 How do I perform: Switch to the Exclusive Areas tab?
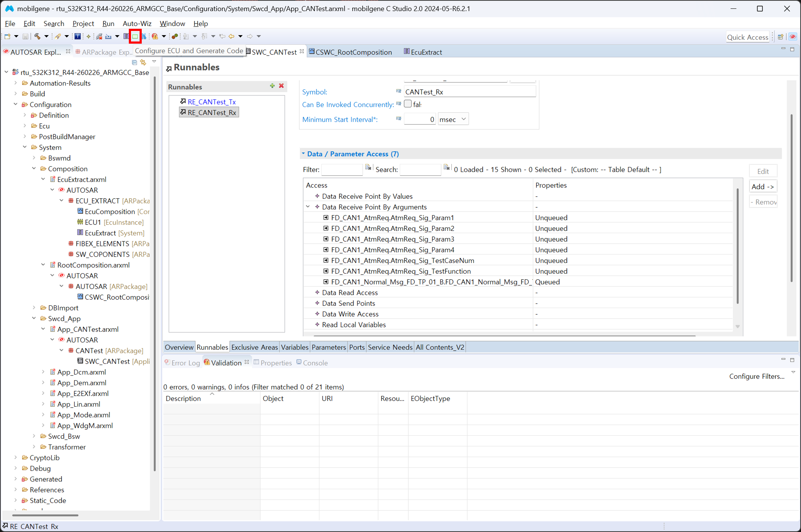pyautogui.click(x=254, y=347)
